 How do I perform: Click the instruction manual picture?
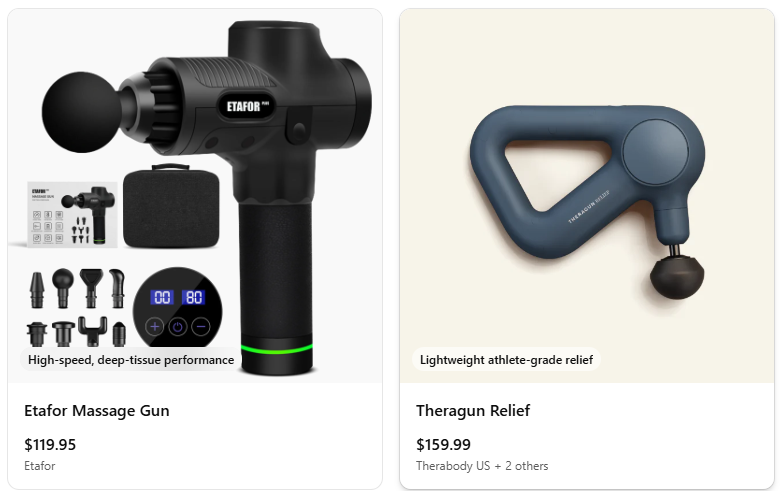[72, 215]
